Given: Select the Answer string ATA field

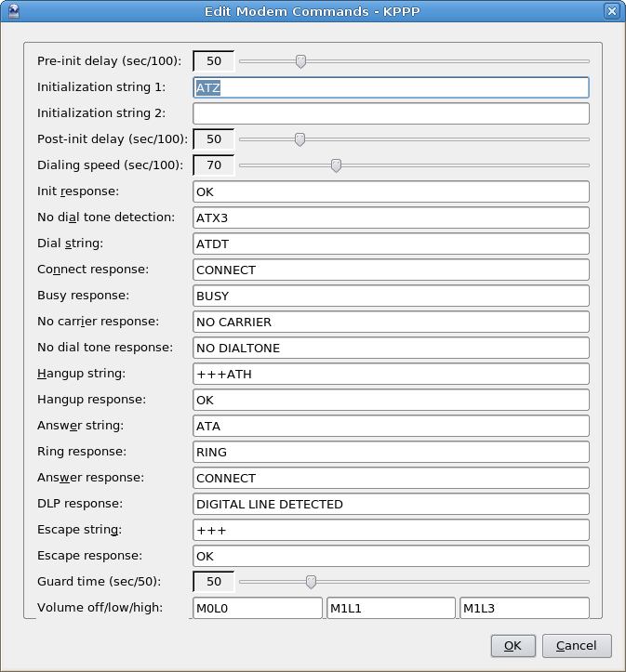Looking at the screenshot, I should [391, 426].
